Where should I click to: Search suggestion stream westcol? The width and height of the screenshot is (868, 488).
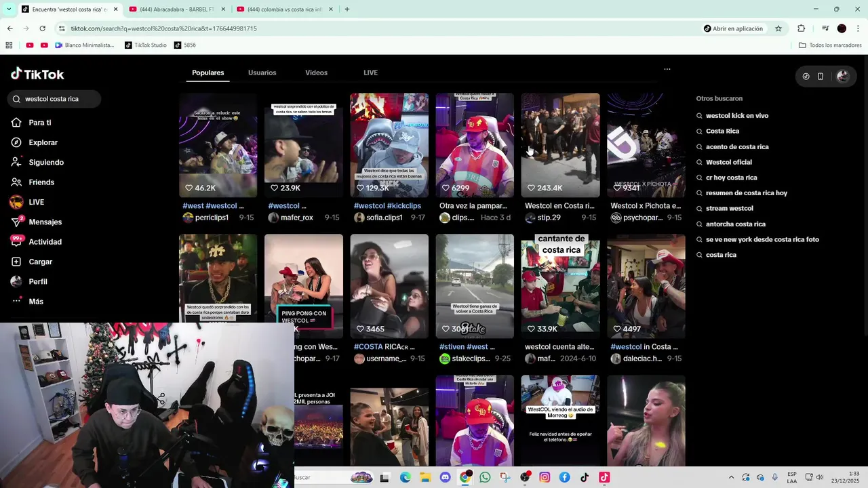[730, 209]
